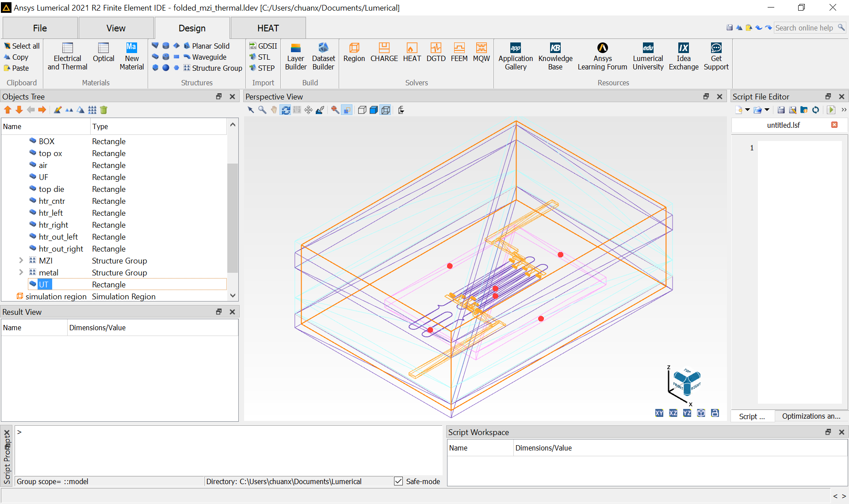Delete selected object with green trash icon
Image resolution: width=849 pixels, height=504 pixels.
tap(104, 110)
